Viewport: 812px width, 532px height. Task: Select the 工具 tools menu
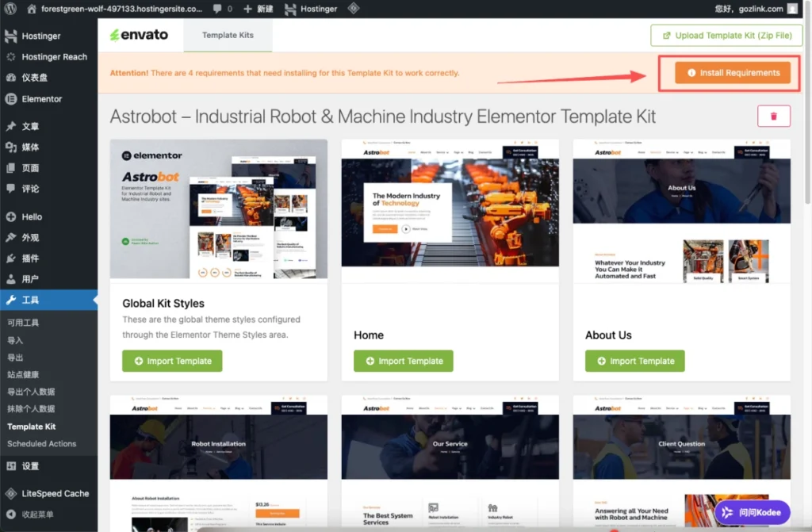(48, 300)
